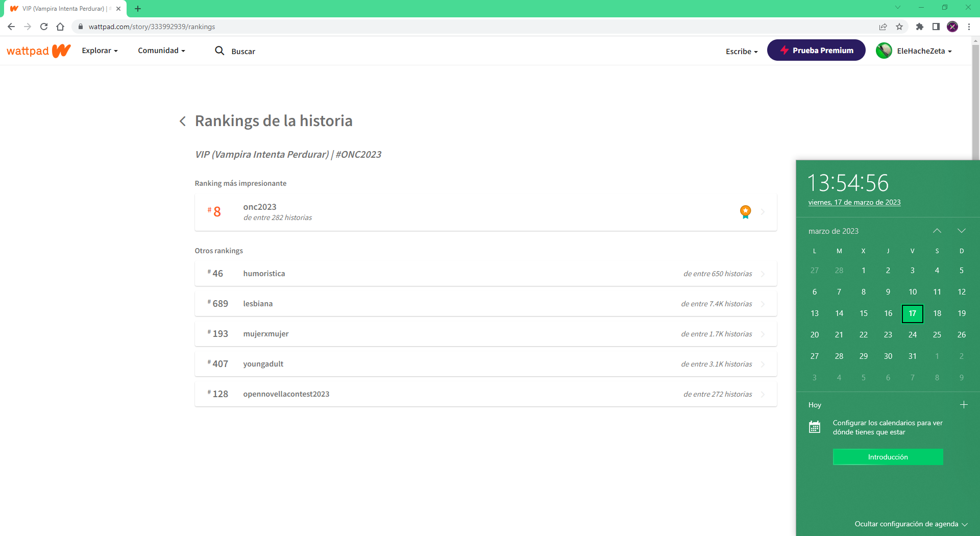Click the #128 rank number
980x536 pixels.
218,394
